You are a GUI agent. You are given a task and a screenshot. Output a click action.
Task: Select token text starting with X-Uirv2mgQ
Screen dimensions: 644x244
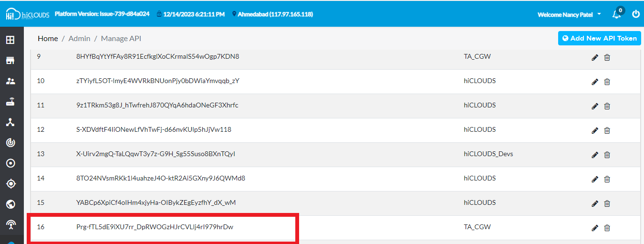click(156, 154)
